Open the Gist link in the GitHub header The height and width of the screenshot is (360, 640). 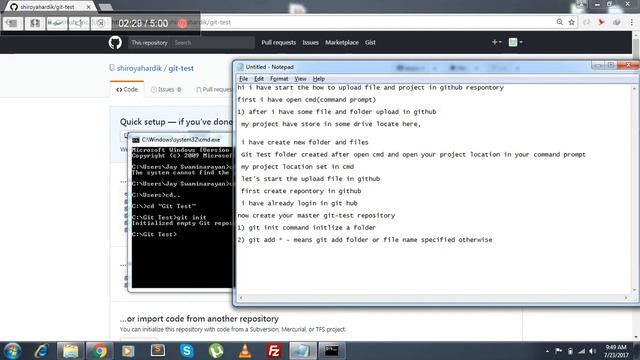coord(370,42)
